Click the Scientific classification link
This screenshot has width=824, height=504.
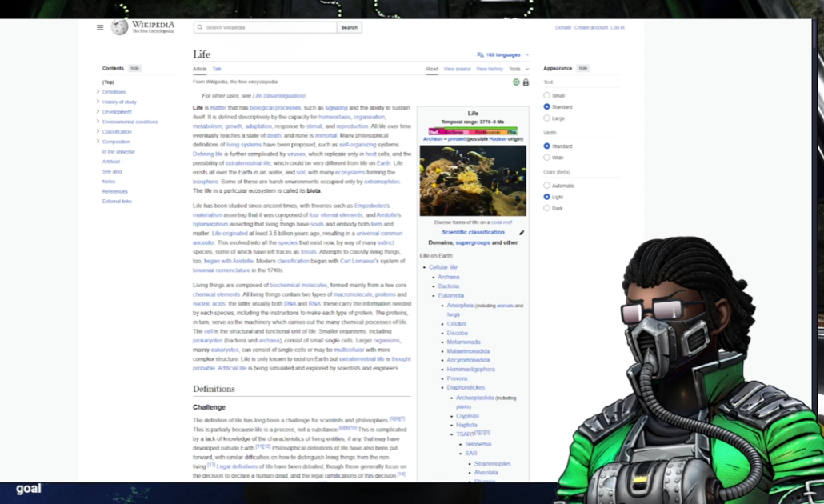click(473, 232)
